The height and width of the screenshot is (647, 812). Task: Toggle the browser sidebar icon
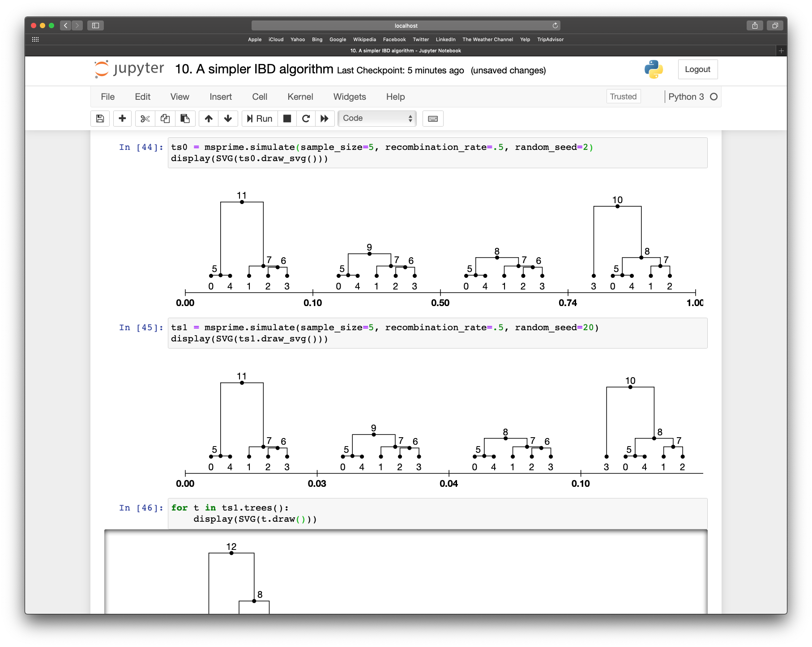click(95, 26)
